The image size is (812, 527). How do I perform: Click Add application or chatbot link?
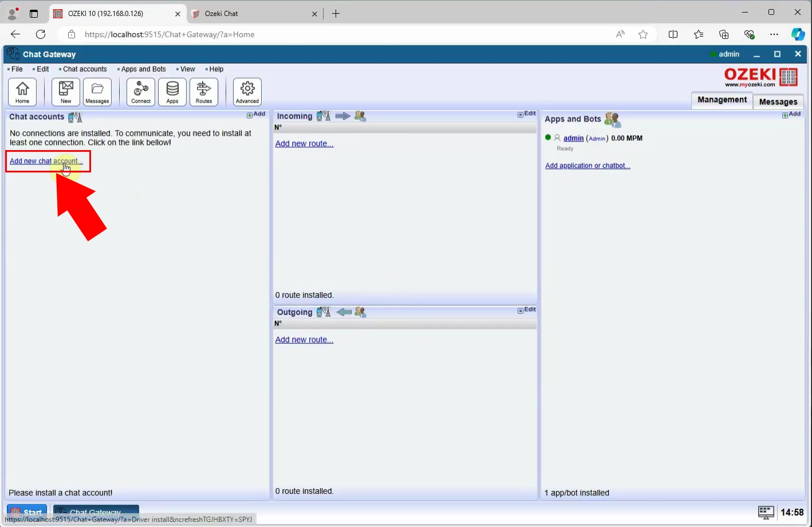click(x=588, y=166)
